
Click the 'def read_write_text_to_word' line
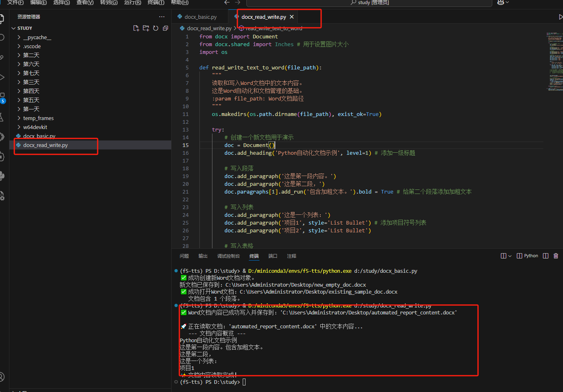coord(260,67)
